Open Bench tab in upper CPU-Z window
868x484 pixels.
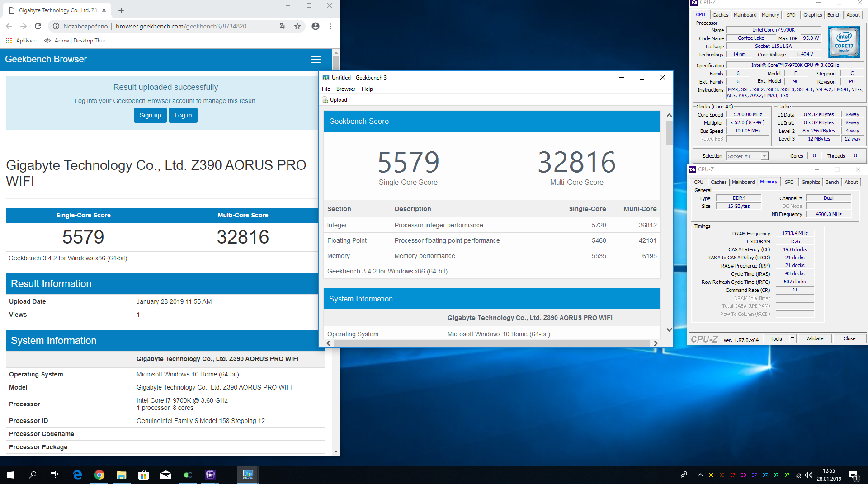coord(834,15)
